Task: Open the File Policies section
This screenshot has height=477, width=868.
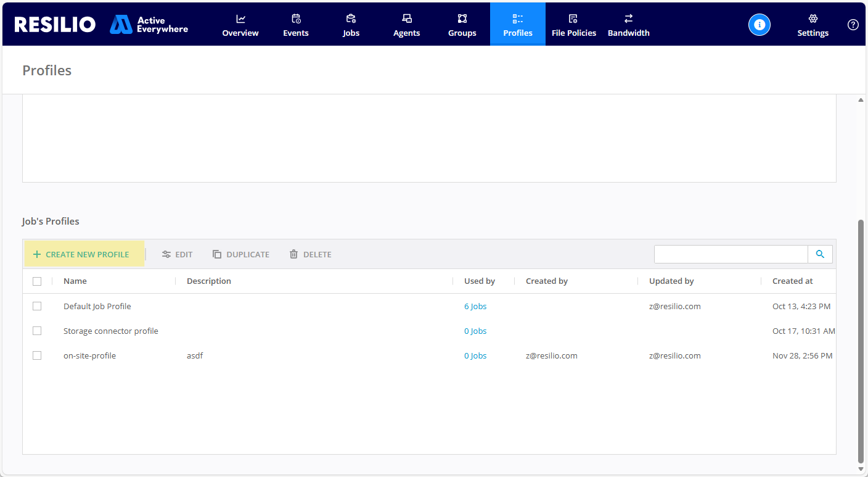Action: click(x=573, y=25)
